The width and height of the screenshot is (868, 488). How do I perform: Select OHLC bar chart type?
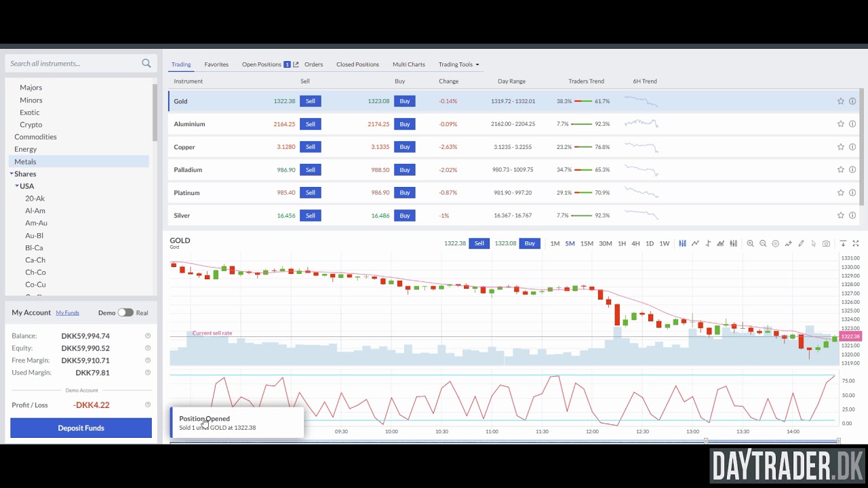coord(708,243)
